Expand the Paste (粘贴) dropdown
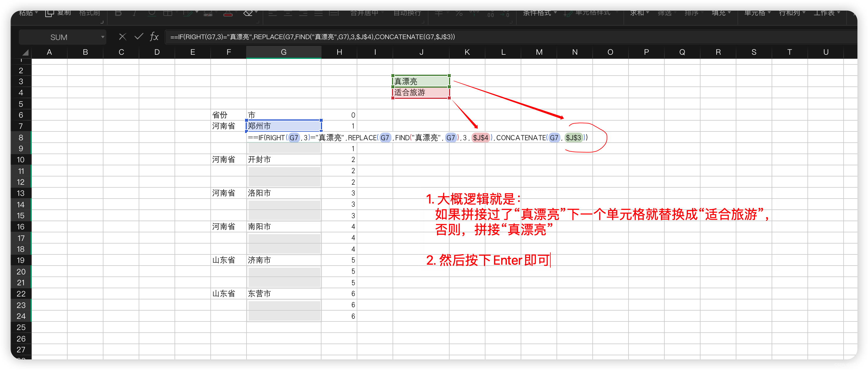This screenshot has height=370, width=868. (x=36, y=13)
